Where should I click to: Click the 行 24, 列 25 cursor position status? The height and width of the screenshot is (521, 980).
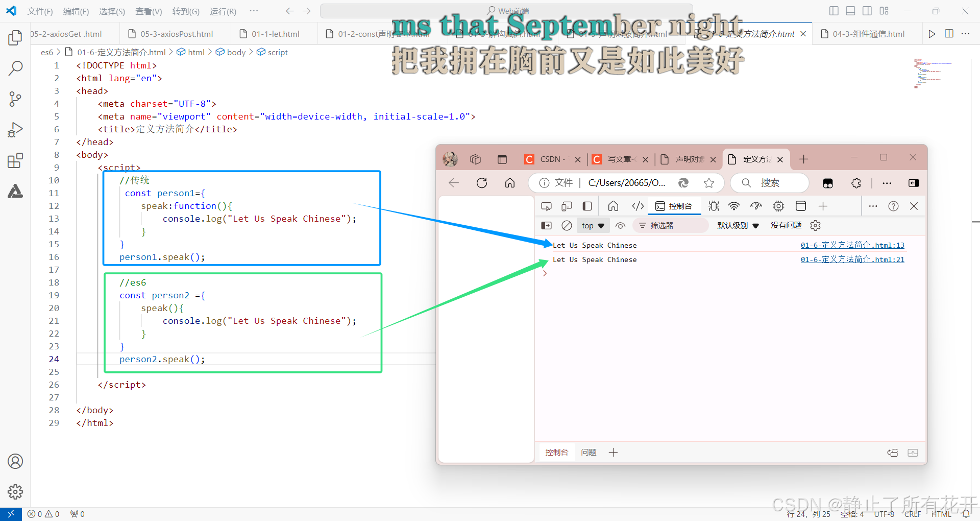coord(808,514)
